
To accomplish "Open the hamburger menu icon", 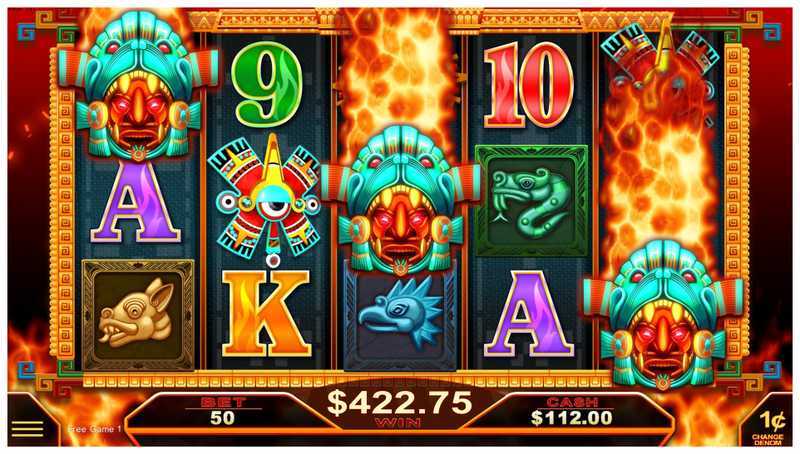I will pos(28,429).
